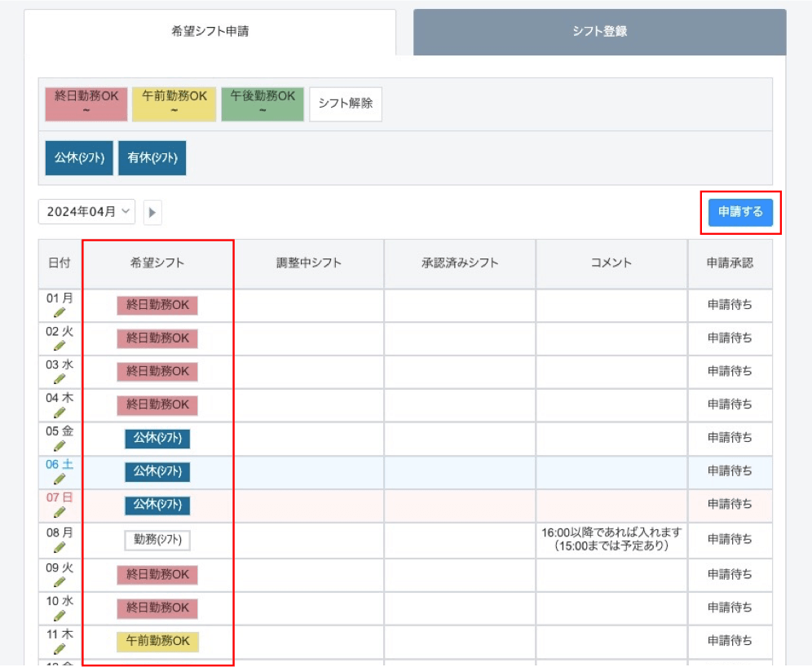This screenshot has width=812, height=667.
Task: Click the pencil icon under 06 土
Action: (59, 479)
